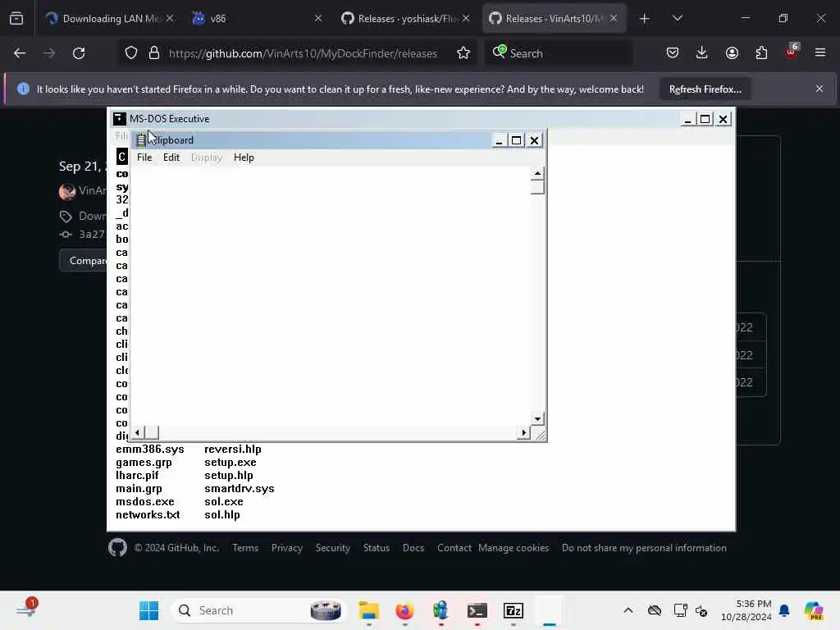Switch to Releases yoshiask tab

pyautogui.click(x=405, y=18)
